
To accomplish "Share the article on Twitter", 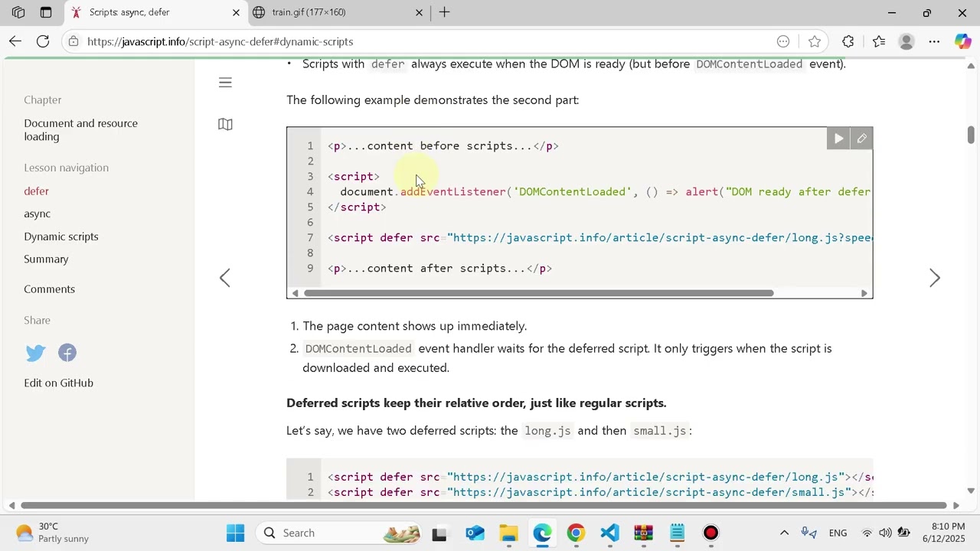I will point(35,353).
